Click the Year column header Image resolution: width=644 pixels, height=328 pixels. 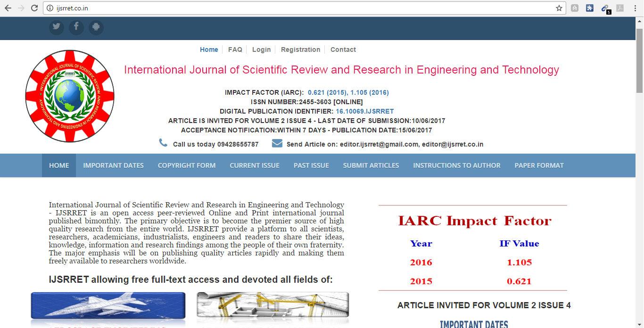click(x=421, y=244)
